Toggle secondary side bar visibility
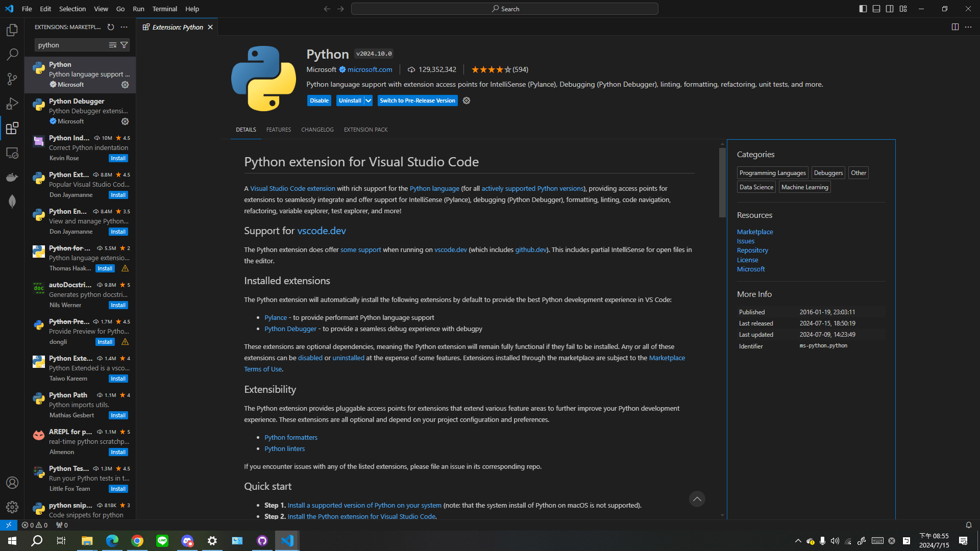The width and height of the screenshot is (980, 551). [890, 9]
